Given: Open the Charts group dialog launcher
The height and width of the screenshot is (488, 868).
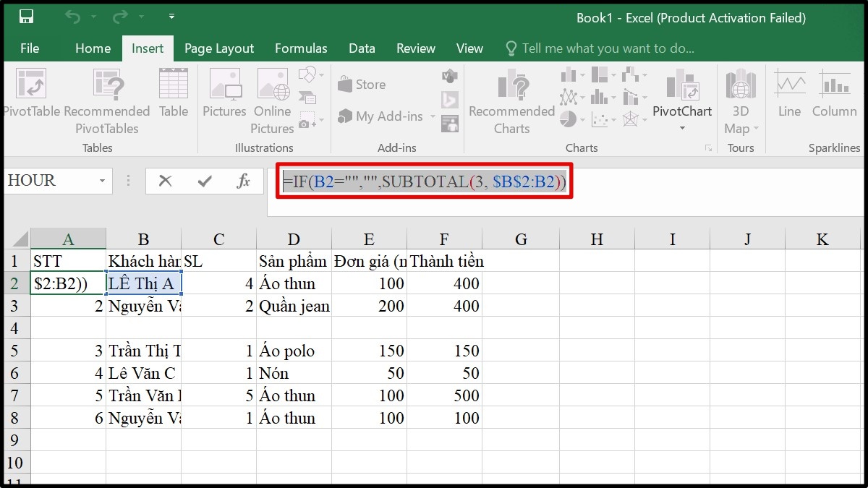Looking at the screenshot, I should [710, 148].
